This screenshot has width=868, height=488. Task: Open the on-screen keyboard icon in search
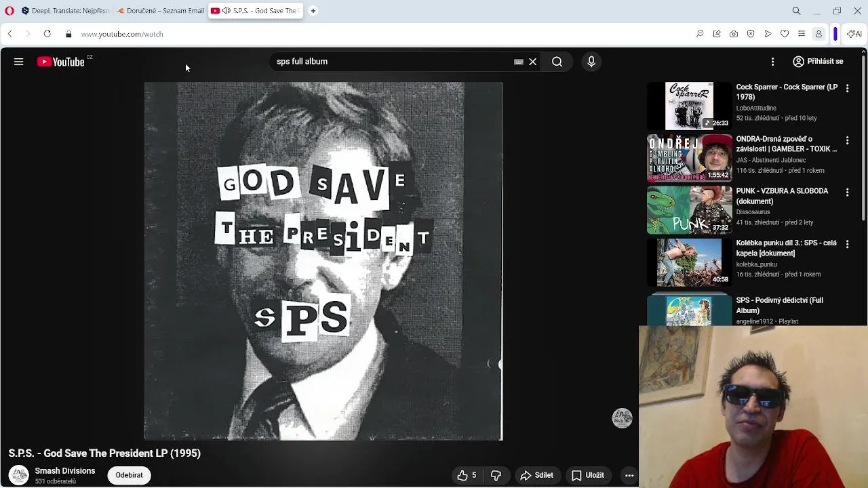519,62
